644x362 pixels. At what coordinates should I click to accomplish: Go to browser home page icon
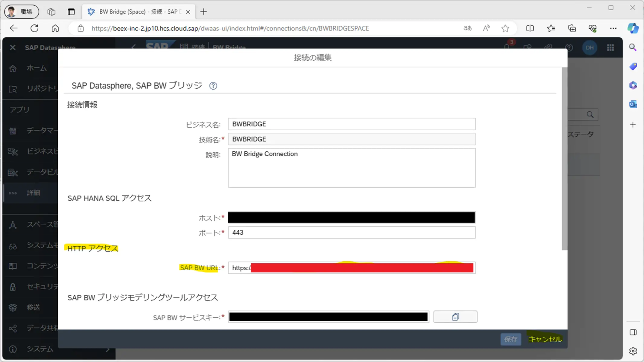tap(55, 28)
